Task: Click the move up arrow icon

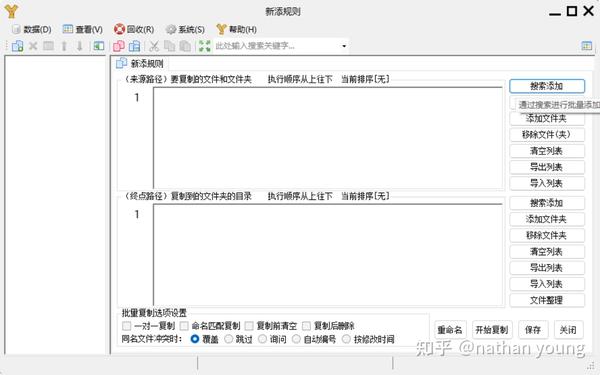Action: (x=64, y=46)
